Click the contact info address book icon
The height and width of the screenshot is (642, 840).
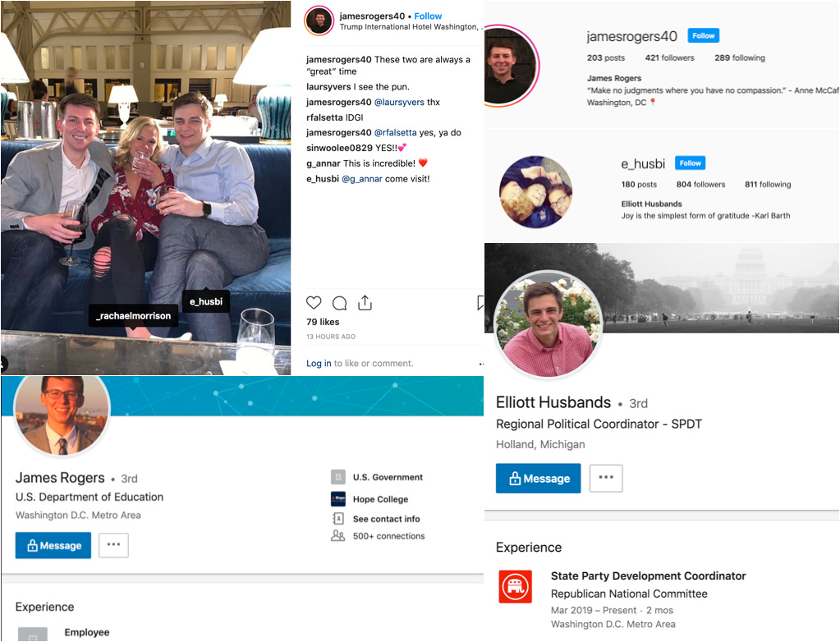coord(338,518)
